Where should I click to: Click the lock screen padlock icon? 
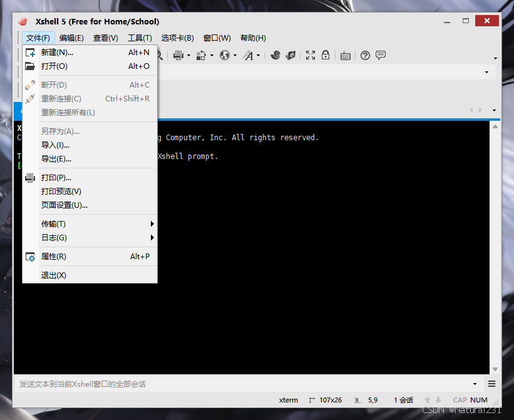(326, 55)
